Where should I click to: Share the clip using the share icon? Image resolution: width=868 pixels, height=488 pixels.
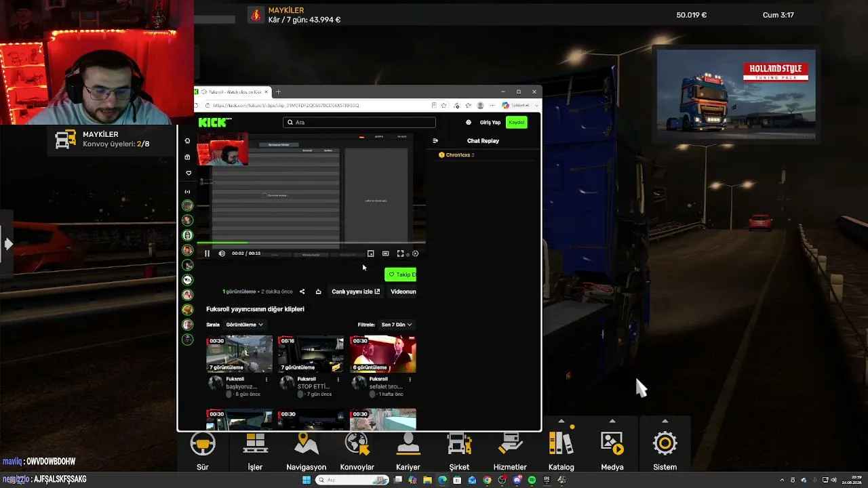pos(302,291)
